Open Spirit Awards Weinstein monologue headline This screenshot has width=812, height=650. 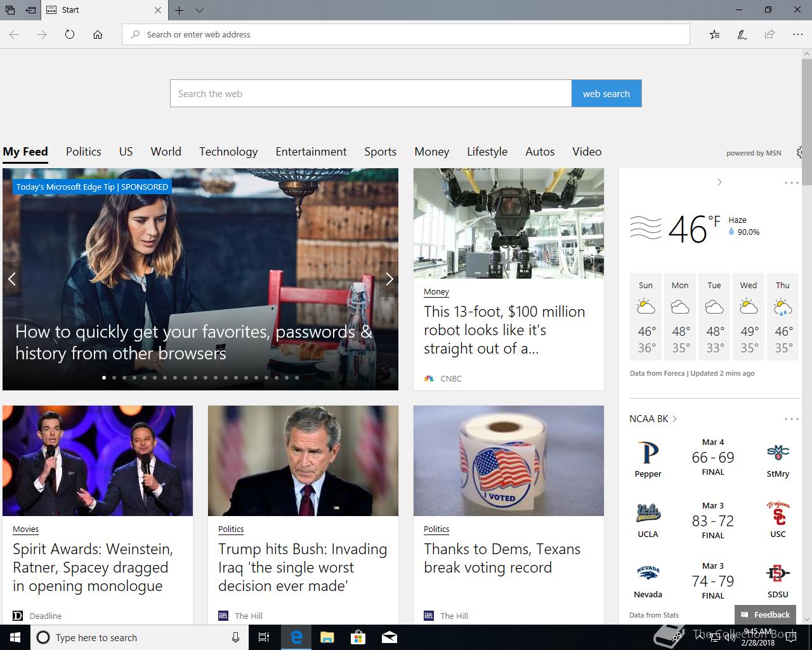(x=93, y=567)
